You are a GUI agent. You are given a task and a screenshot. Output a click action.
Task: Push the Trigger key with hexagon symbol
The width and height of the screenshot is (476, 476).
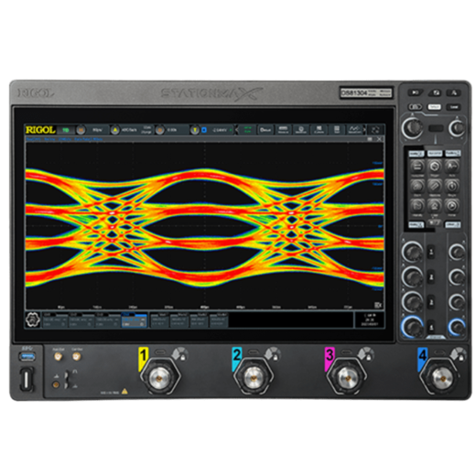click(x=435, y=167)
